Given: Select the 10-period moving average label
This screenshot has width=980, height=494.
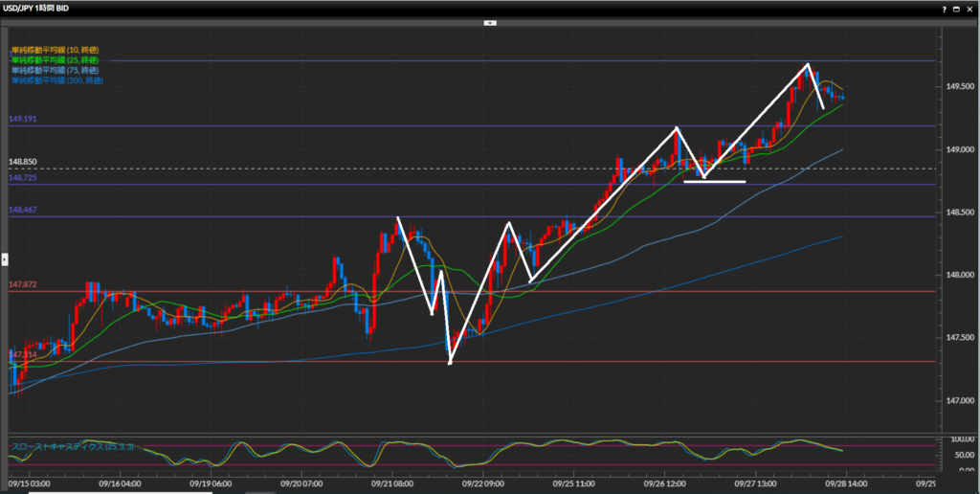Looking at the screenshot, I should tap(55, 50).
